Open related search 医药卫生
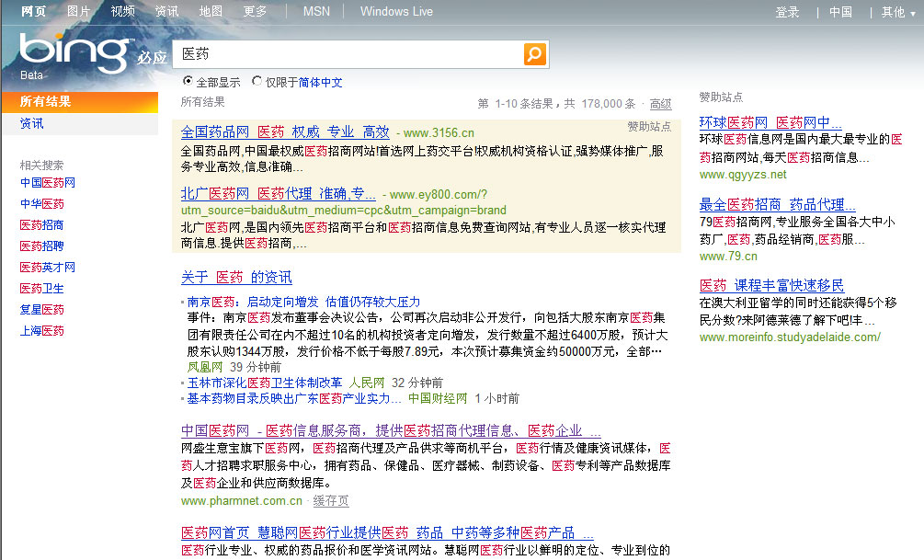The width and height of the screenshot is (924, 560). (42, 289)
